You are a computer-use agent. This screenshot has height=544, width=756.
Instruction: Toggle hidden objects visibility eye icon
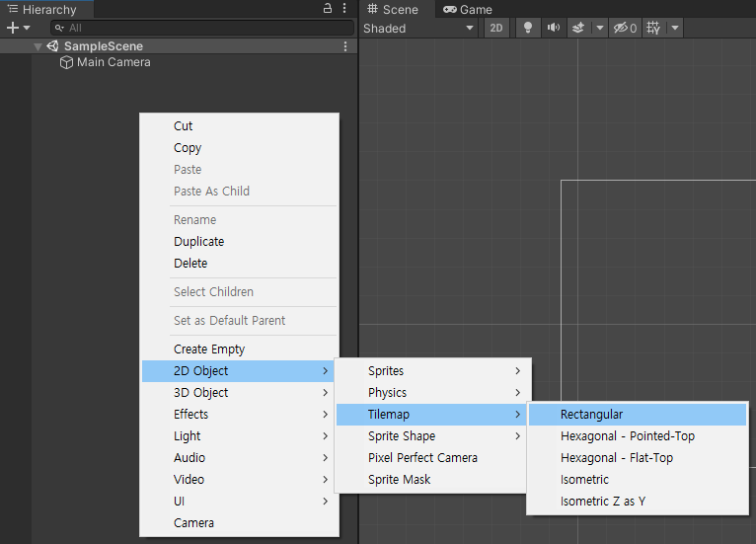tap(625, 28)
